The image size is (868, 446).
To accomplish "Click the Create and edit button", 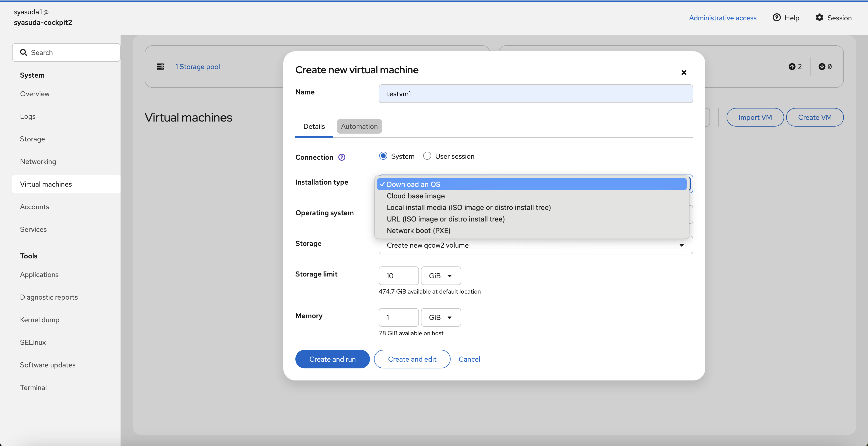I will (412, 359).
